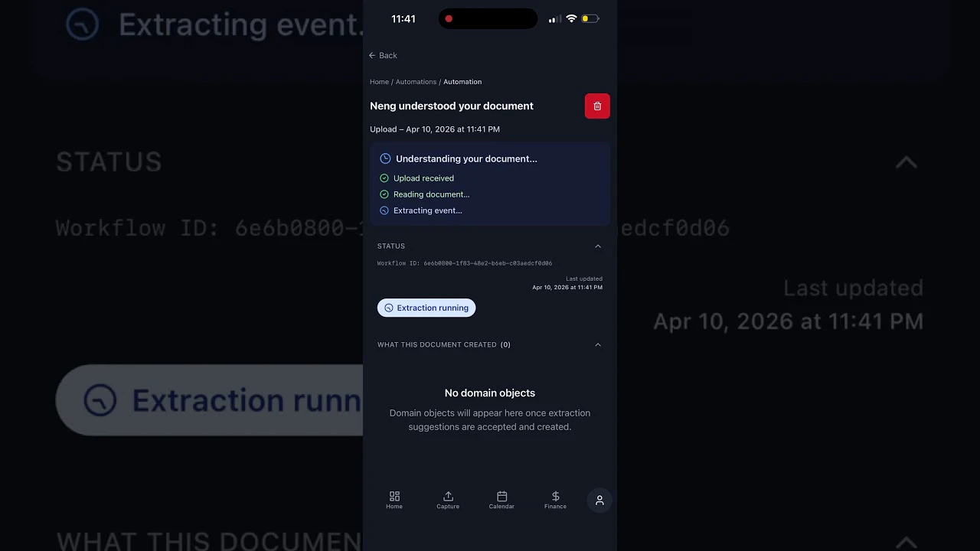Go to Automations breadcrumb link
Viewport: 980px width, 551px height.
click(416, 82)
